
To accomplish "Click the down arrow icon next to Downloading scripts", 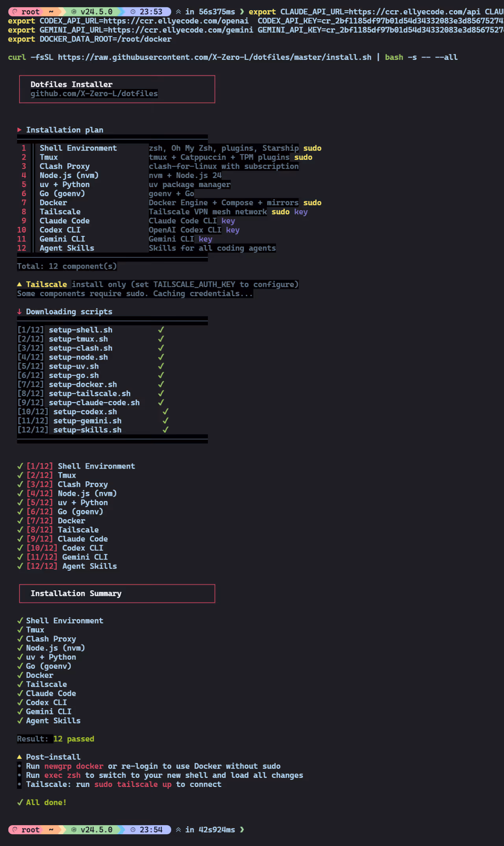I will coord(19,312).
